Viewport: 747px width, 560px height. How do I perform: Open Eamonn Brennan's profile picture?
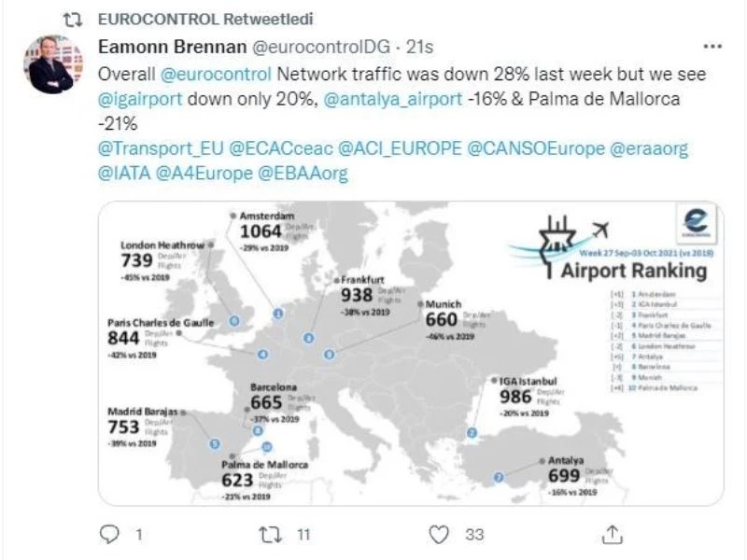(x=51, y=65)
